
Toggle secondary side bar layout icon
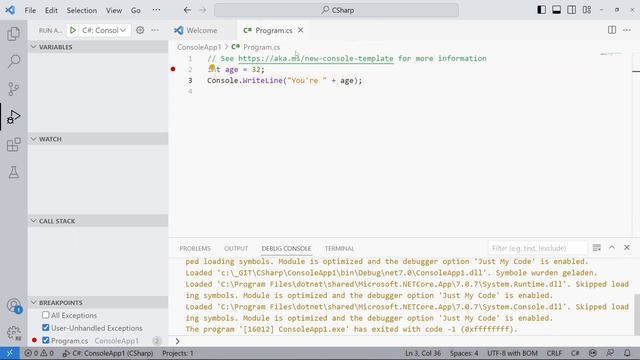pos(571,10)
